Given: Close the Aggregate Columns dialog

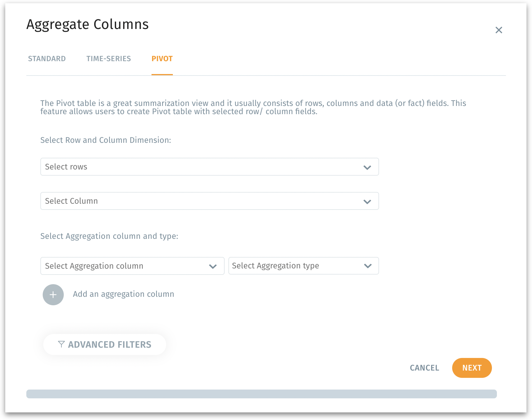Looking at the screenshot, I should (x=499, y=30).
